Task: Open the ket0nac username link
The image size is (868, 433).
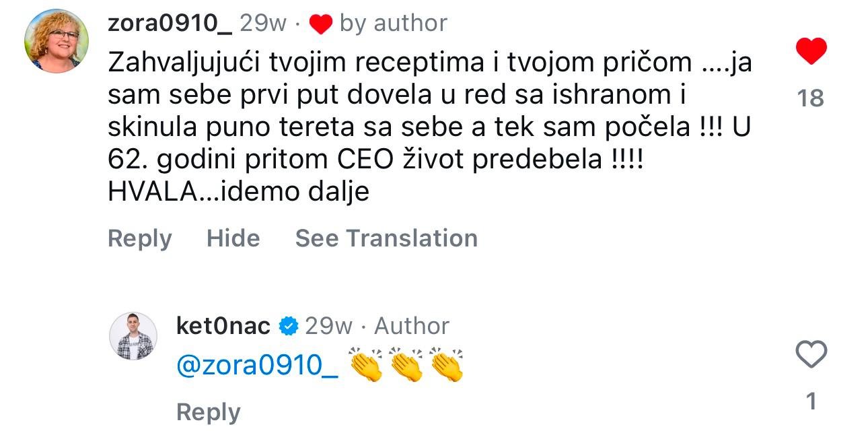Action: [223, 327]
